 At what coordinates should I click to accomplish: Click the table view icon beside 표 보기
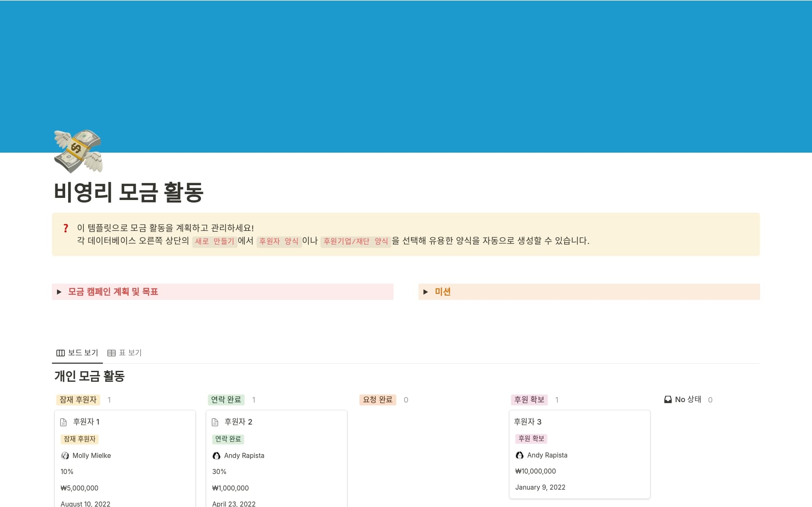(111, 352)
